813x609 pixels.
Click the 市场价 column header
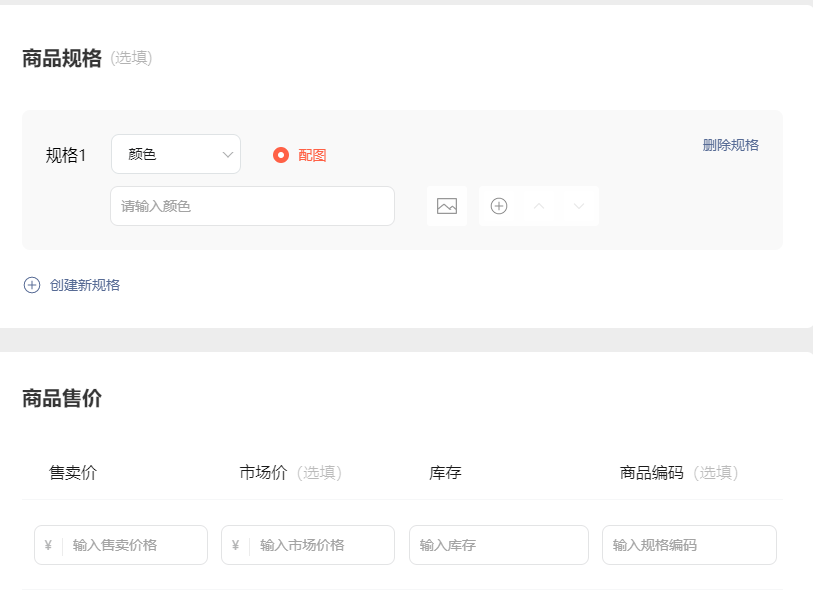tap(263, 473)
